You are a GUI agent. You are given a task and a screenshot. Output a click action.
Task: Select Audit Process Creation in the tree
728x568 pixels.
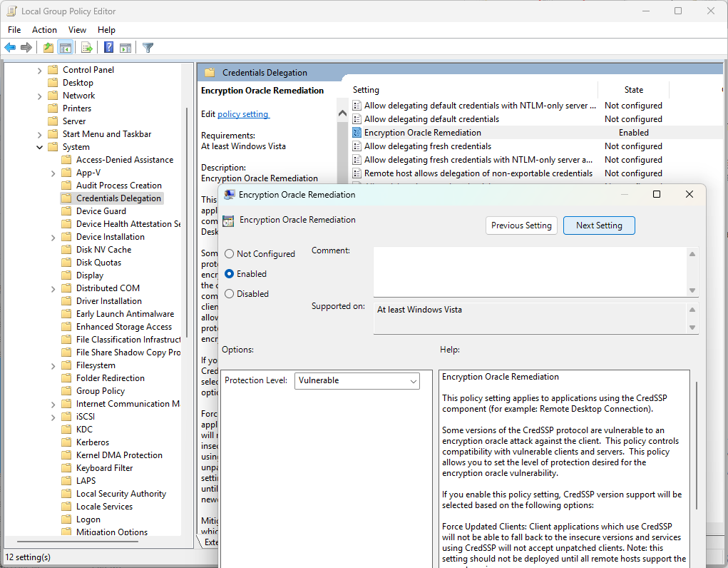tap(119, 186)
